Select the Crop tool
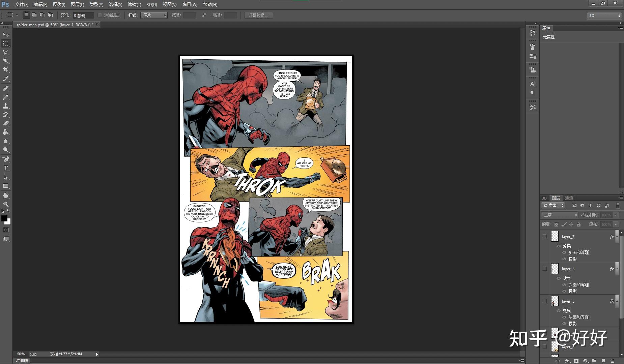Screen dimensions: 624x364 pyautogui.click(x=6, y=70)
